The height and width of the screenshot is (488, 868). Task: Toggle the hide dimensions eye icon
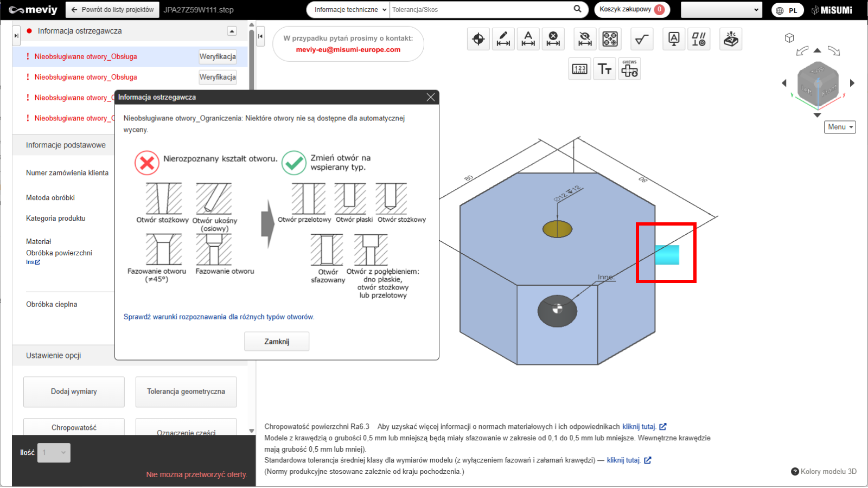(x=585, y=39)
